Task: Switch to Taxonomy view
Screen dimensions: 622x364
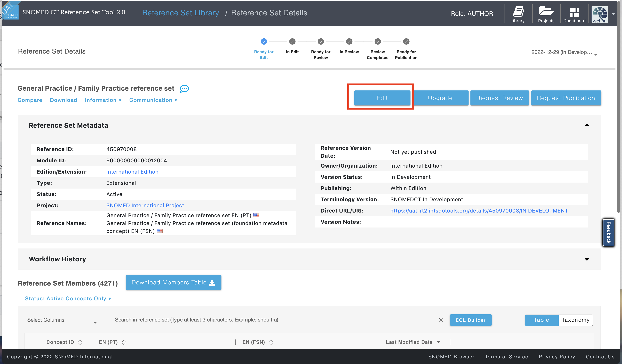Action: pos(576,320)
